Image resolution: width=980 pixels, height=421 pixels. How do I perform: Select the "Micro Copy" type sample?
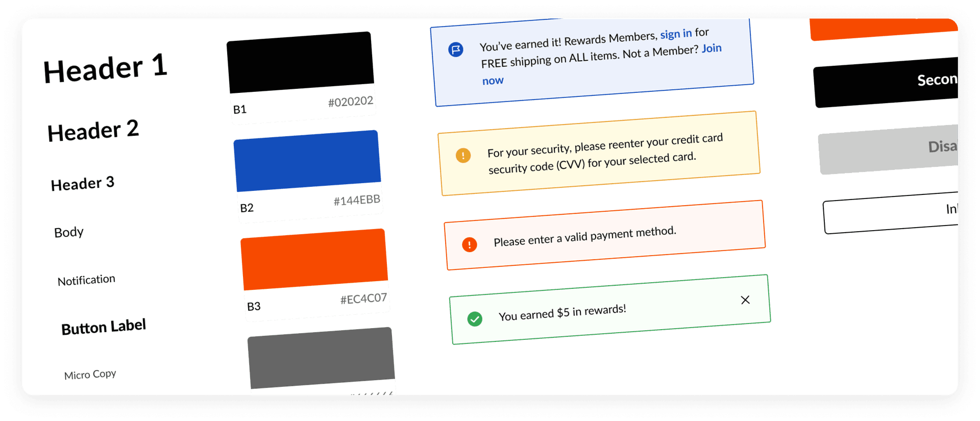coord(90,375)
